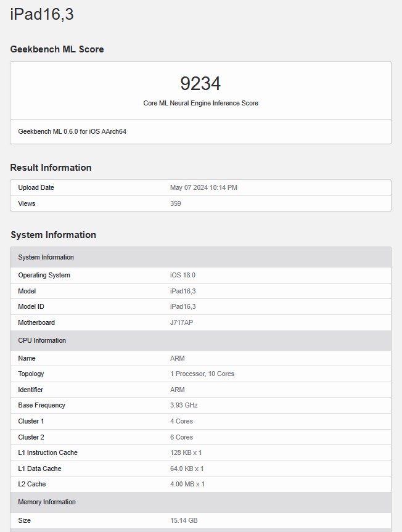Click the iPad16,3 page title

point(42,14)
